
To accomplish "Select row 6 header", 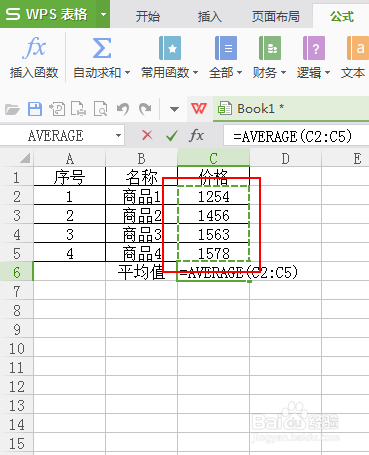I will [16, 272].
